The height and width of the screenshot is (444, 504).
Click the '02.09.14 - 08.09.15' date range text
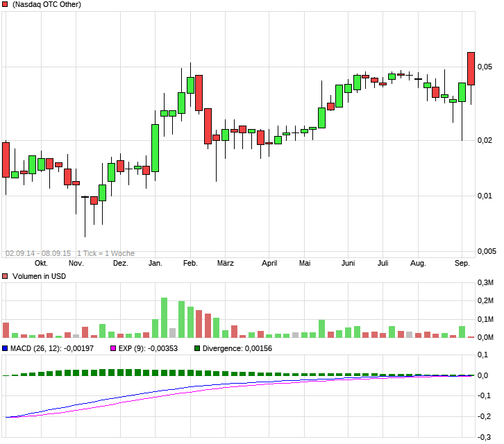[x=38, y=253]
